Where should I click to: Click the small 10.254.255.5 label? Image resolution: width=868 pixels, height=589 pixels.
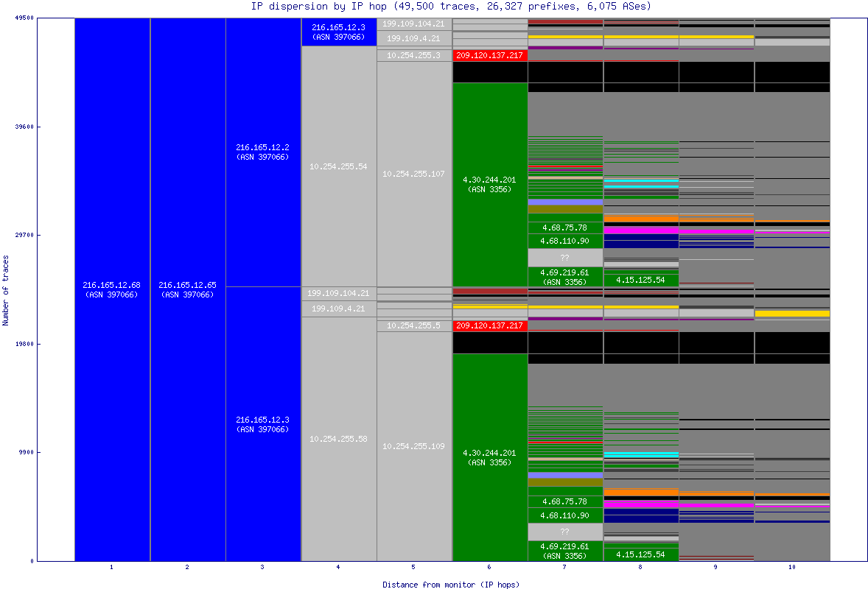pyautogui.click(x=414, y=325)
